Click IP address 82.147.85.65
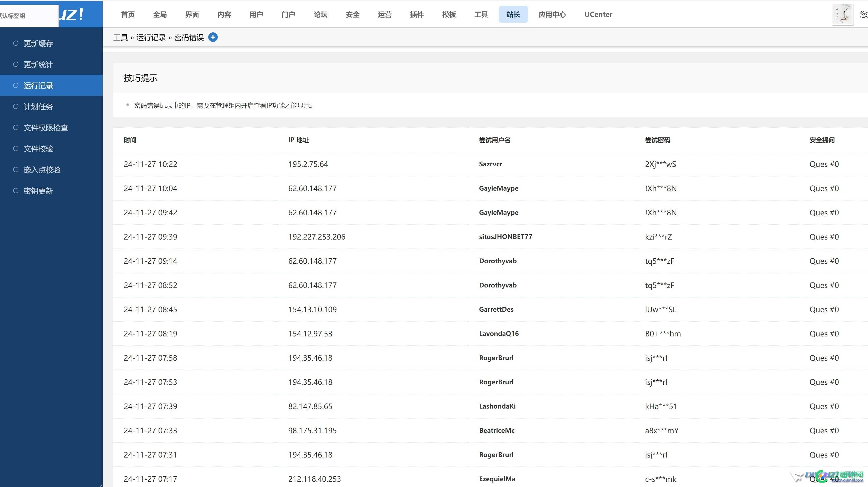The image size is (868, 487). pyautogui.click(x=310, y=406)
